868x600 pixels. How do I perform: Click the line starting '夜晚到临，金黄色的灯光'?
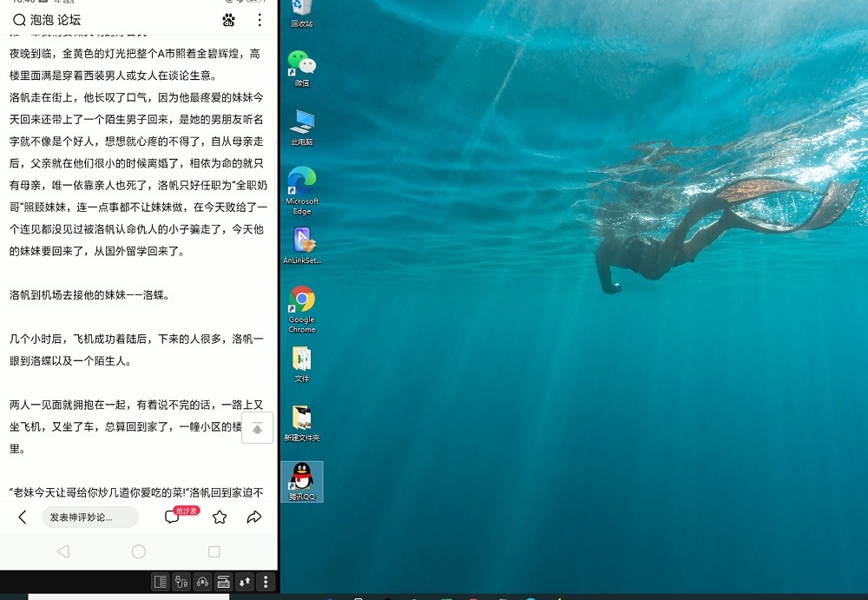(135, 54)
